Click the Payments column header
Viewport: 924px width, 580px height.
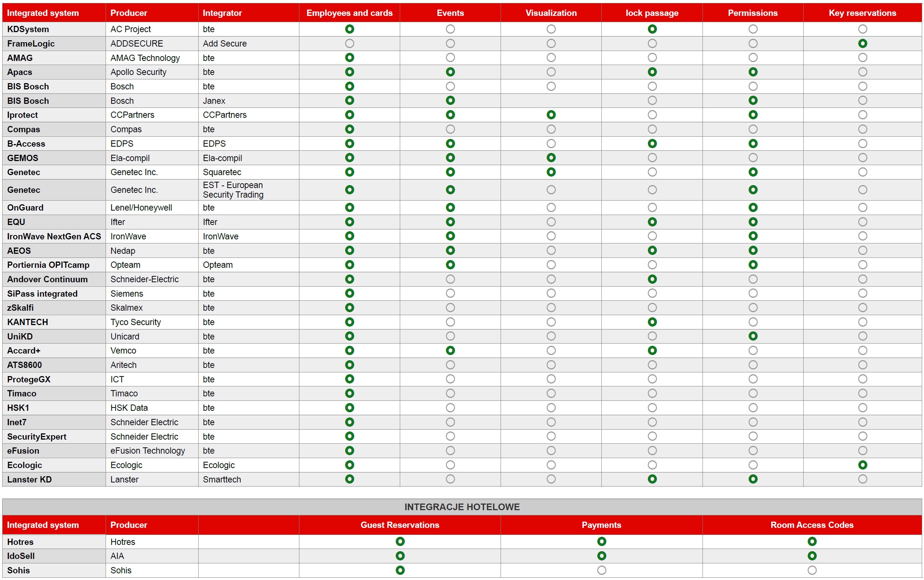601,525
